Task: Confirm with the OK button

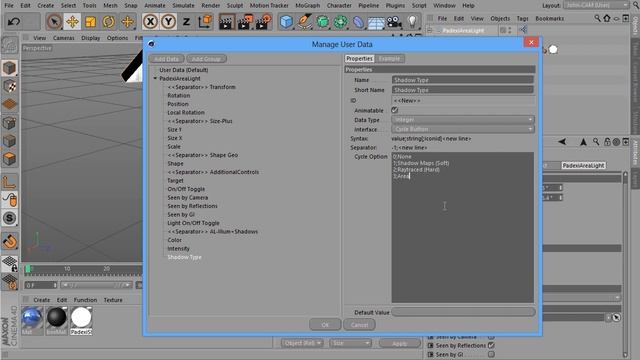Action: tap(325, 325)
